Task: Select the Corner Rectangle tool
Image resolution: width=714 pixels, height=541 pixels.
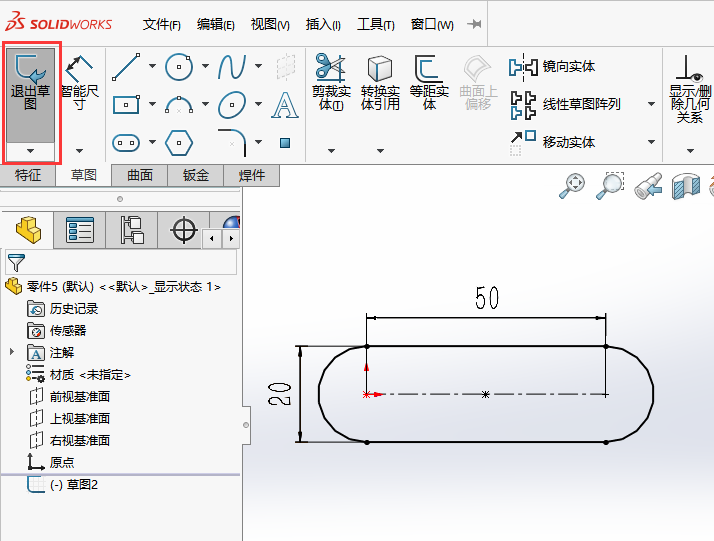Action: [x=126, y=105]
